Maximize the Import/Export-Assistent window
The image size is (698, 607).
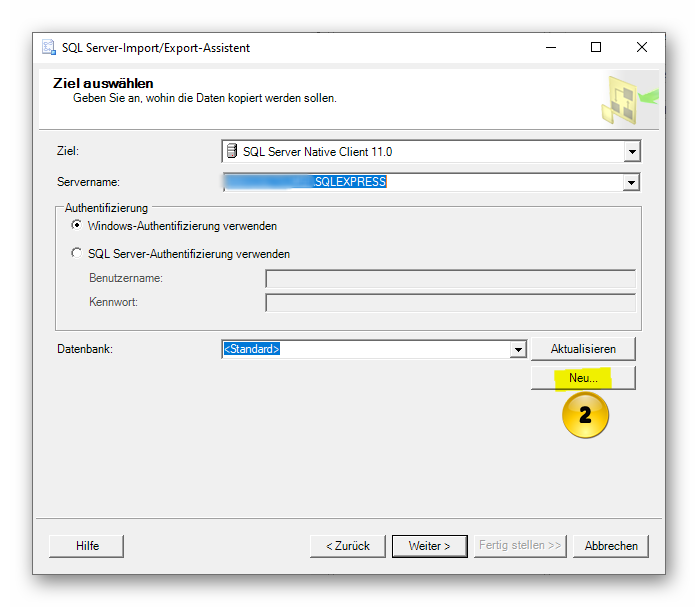596,48
